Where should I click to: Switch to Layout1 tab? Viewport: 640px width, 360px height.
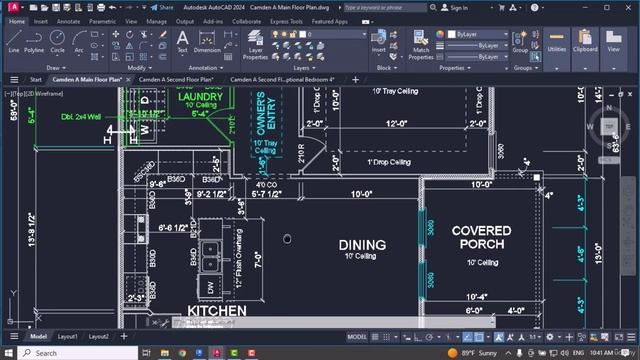(67, 336)
